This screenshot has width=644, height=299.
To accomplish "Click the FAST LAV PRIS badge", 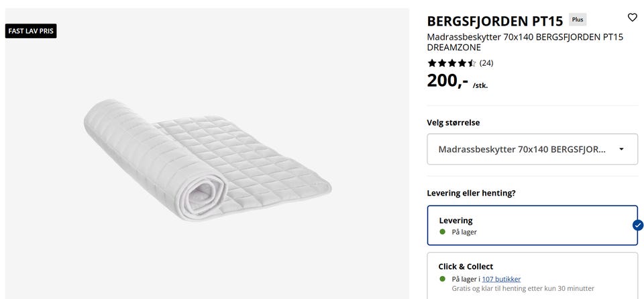I will pos(31,31).
